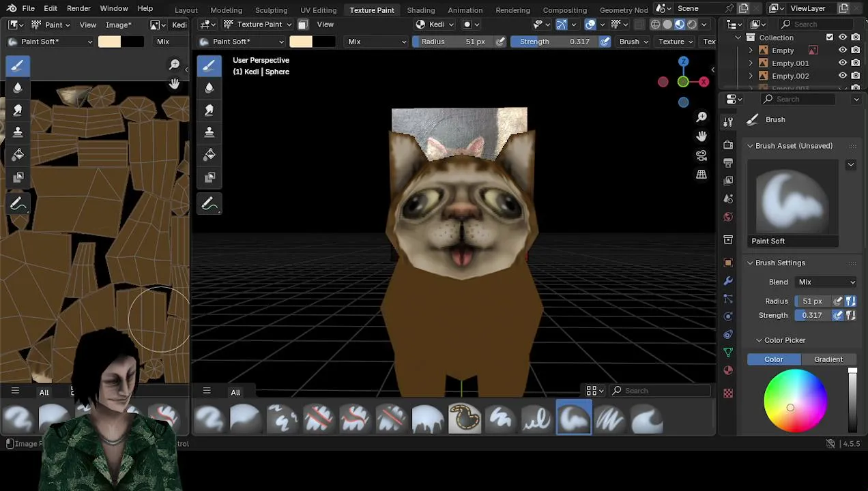Switch to the Shading workspace tab

pos(420,10)
